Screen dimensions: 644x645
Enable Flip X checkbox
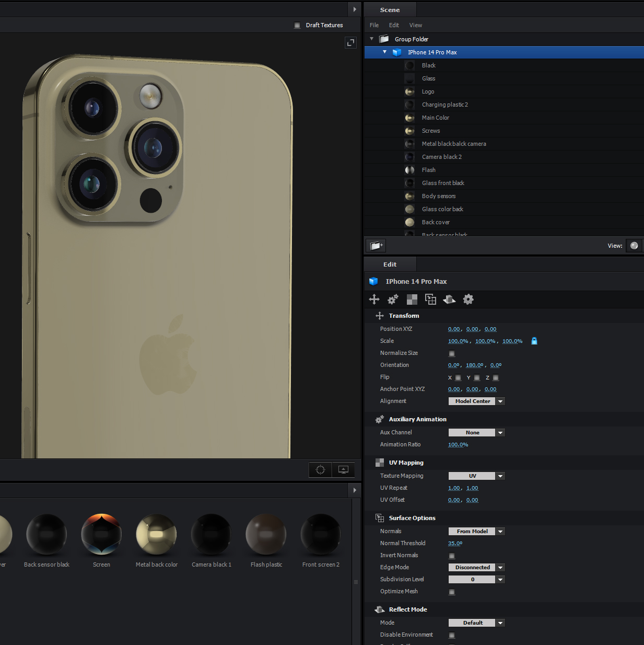[458, 377]
